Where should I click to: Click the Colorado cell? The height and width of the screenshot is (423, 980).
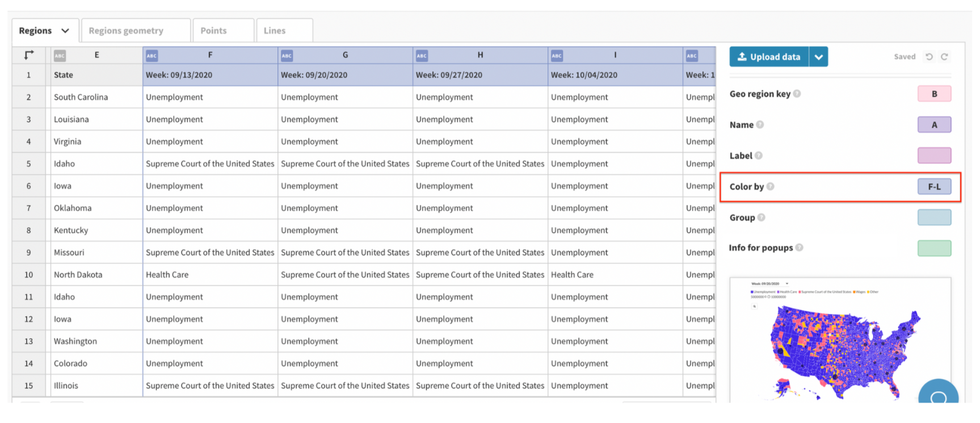coord(96,363)
